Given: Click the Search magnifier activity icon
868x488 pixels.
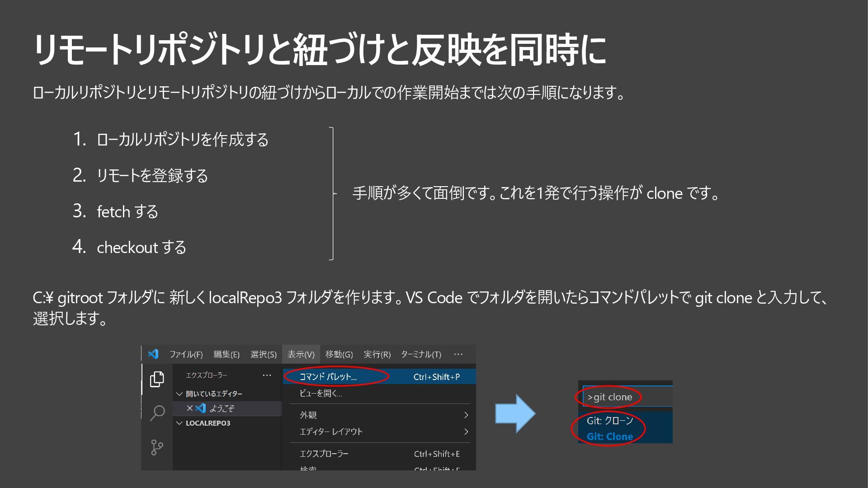Looking at the screenshot, I should [x=157, y=413].
